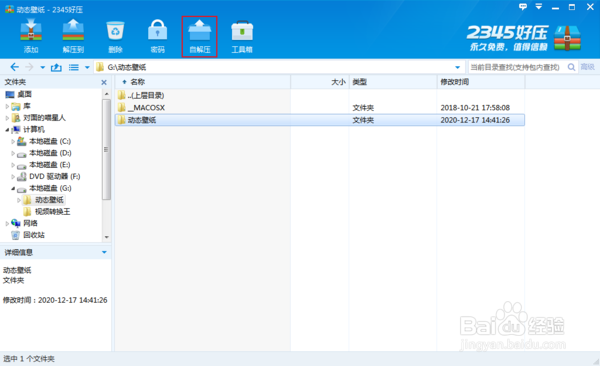600x366 pixels.
Task: Open the view mode dropdown arrow
Action: tap(87, 68)
